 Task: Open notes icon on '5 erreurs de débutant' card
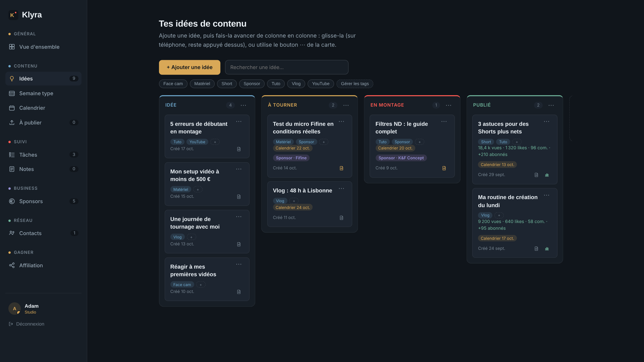(239, 149)
